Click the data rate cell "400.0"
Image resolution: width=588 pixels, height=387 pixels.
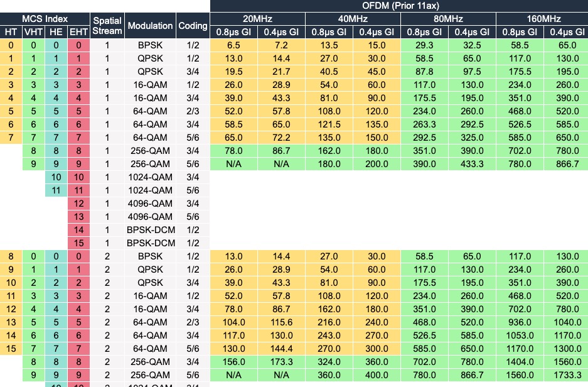pyautogui.click(x=377, y=375)
